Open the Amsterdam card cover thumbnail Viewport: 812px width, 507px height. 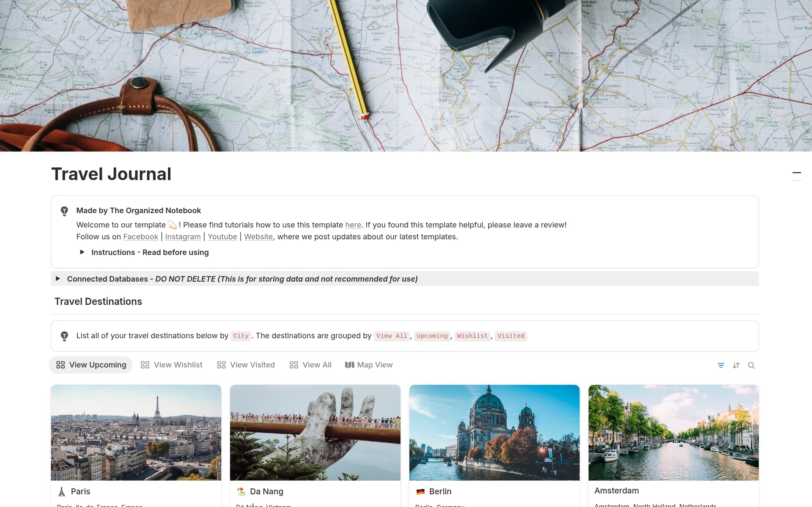[673, 432]
